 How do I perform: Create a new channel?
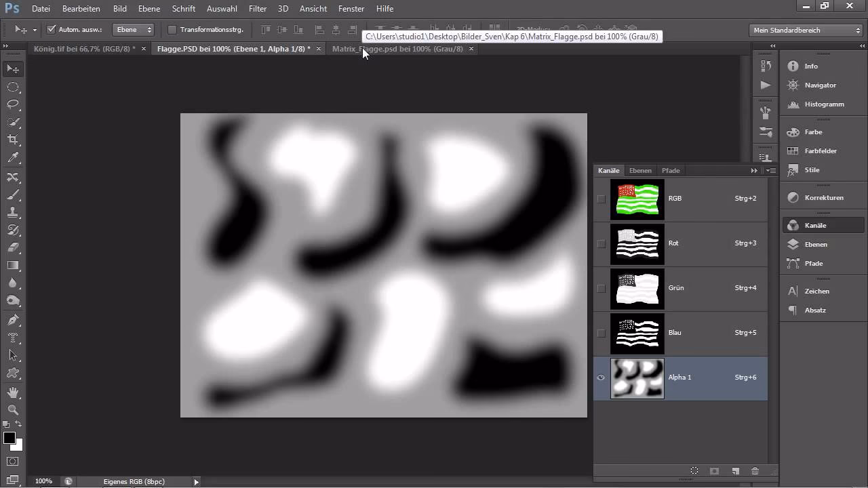(735, 471)
